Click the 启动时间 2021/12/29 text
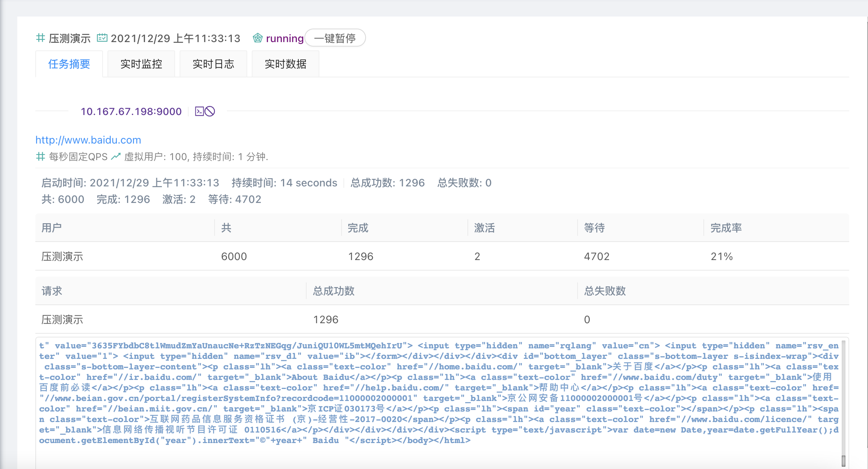 [x=130, y=183]
